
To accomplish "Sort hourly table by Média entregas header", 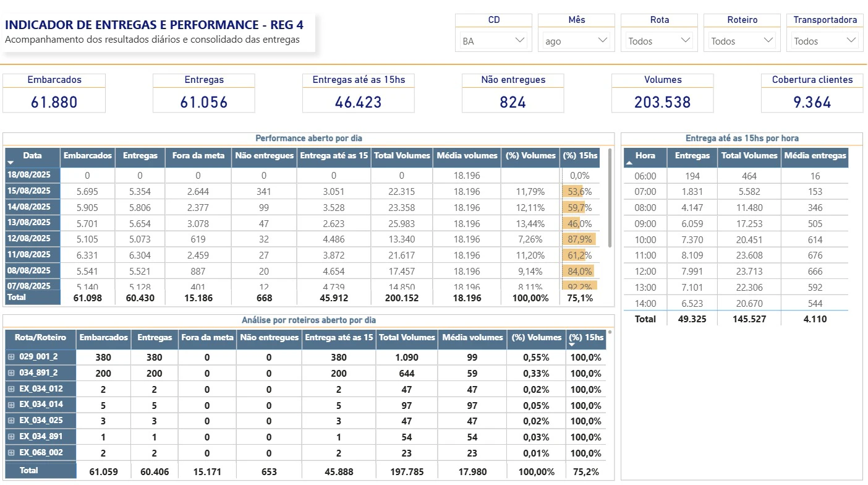I will (815, 156).
